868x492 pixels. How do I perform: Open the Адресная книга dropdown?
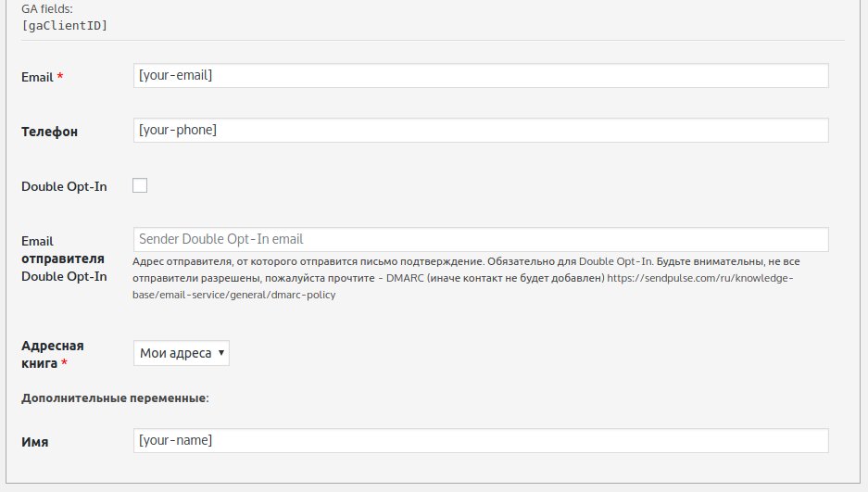coord(182,353)
